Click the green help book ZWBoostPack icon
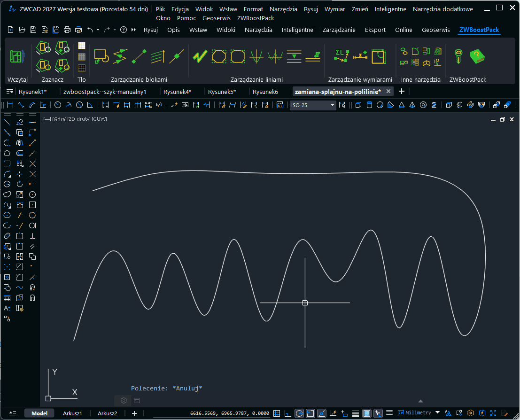Viewport: 520px width, 420px height. [x=477, y=56]
